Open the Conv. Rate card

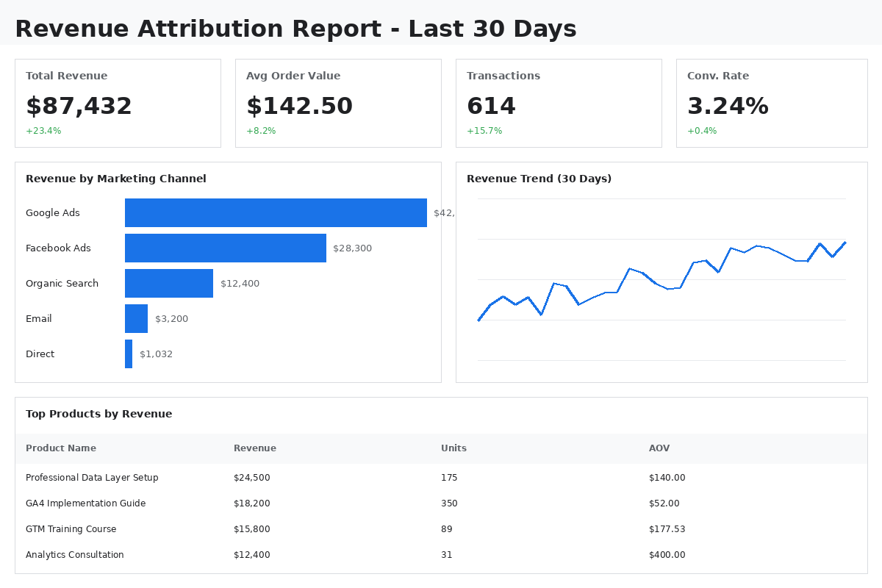772,103
